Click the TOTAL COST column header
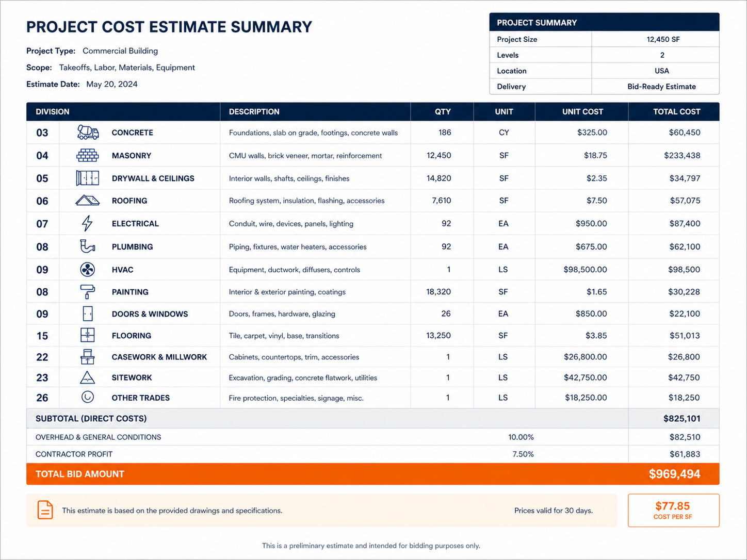747x560 pixels. (677, 111)
